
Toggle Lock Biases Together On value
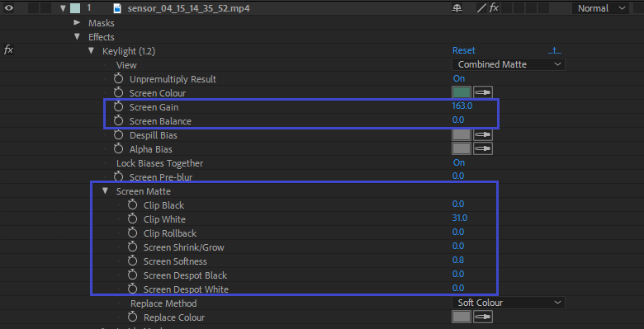tap(459, 162)
